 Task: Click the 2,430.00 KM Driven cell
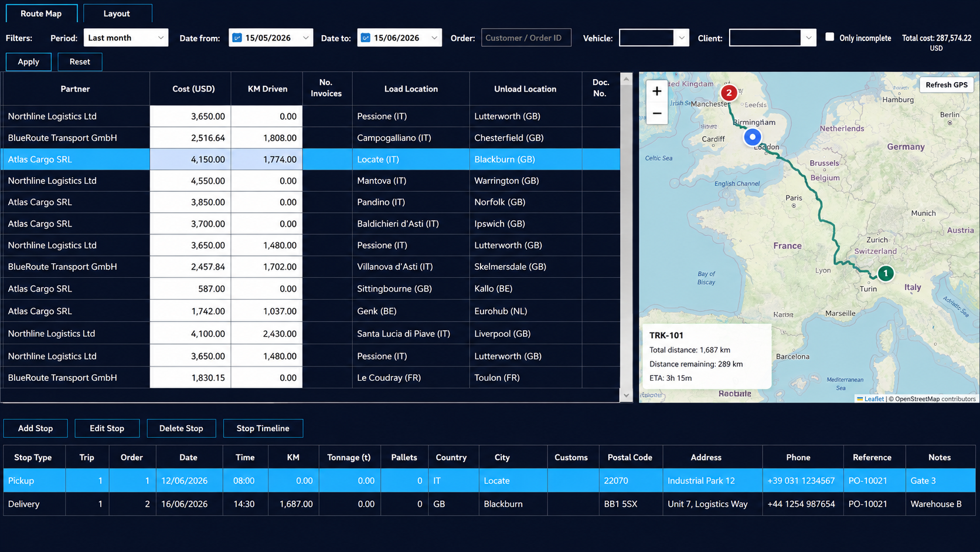click(267, 333)
